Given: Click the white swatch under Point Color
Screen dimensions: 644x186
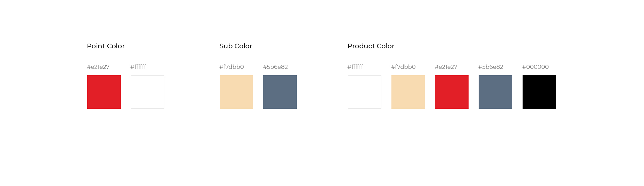Looking at the screenshot, I should tap(148, 92).
